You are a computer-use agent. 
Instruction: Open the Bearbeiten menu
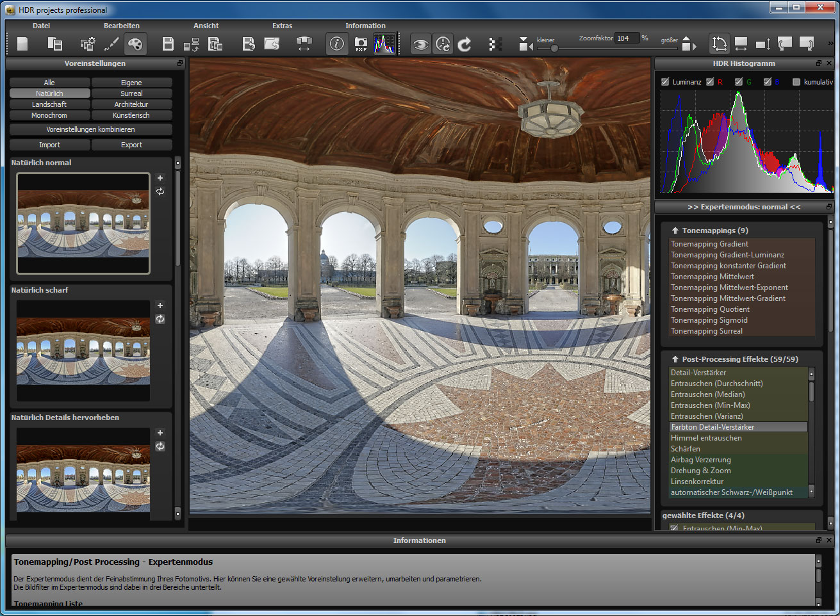click(122, 26)
